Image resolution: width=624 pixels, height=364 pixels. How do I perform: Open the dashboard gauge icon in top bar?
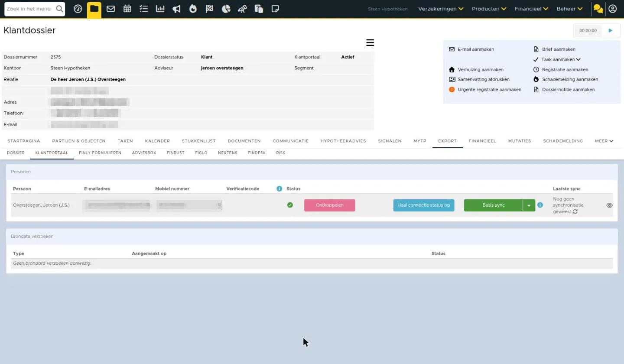click(78, 9)
